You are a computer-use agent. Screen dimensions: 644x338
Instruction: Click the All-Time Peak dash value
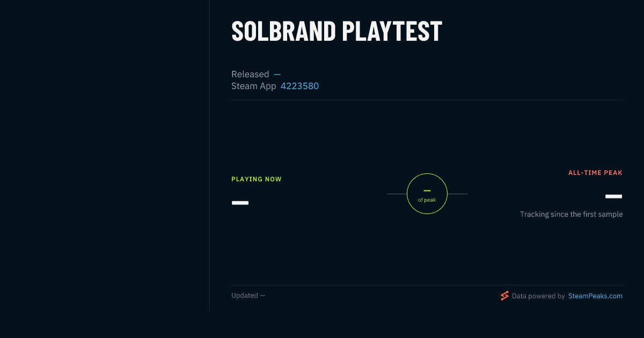click(x=613, y=196)
